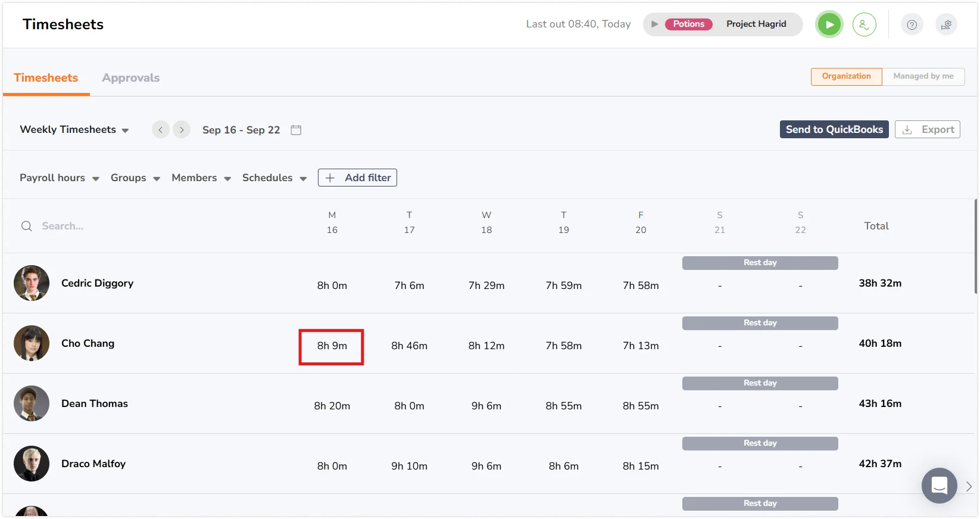This screenshot has height=519, width=980.
Task: Open Cho Chang's Monday 8h 9m entry
Action: pos(332,346)
